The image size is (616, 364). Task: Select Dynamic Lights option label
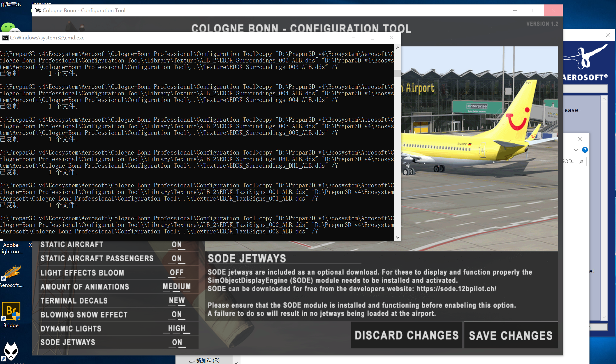71,329
